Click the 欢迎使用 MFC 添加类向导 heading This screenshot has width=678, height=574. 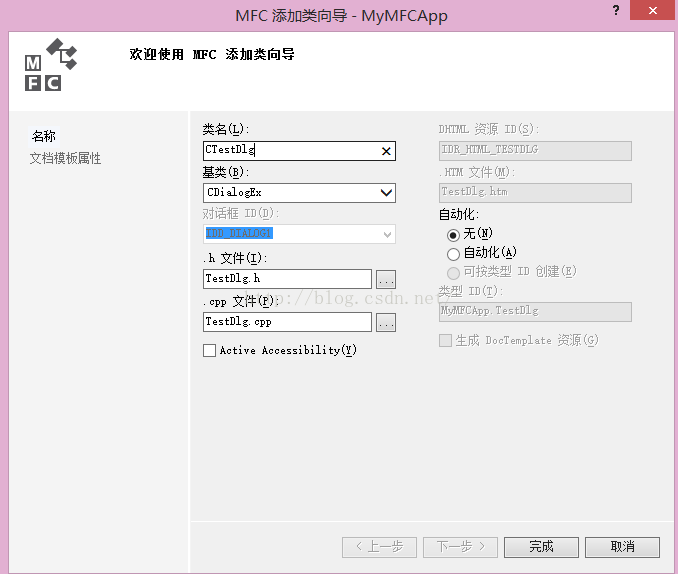click(x=212, y=55)
